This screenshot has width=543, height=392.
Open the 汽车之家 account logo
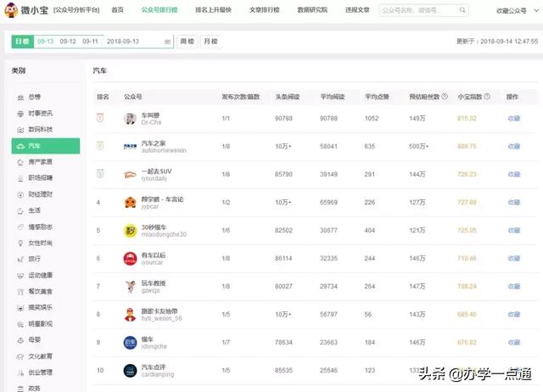130,147
